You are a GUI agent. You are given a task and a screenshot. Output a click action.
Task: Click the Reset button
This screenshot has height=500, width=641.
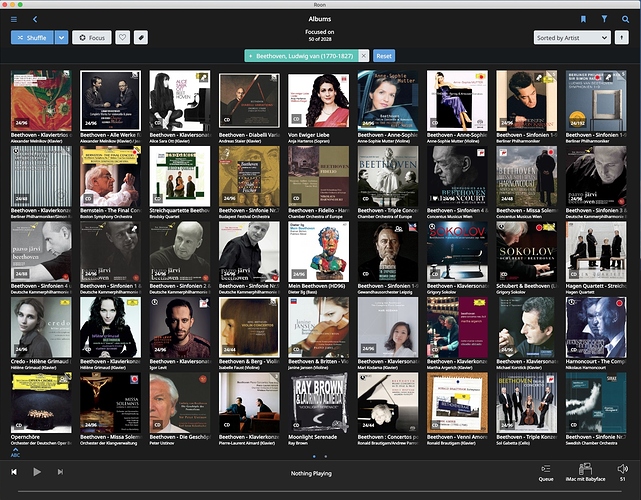pos(384,56)
